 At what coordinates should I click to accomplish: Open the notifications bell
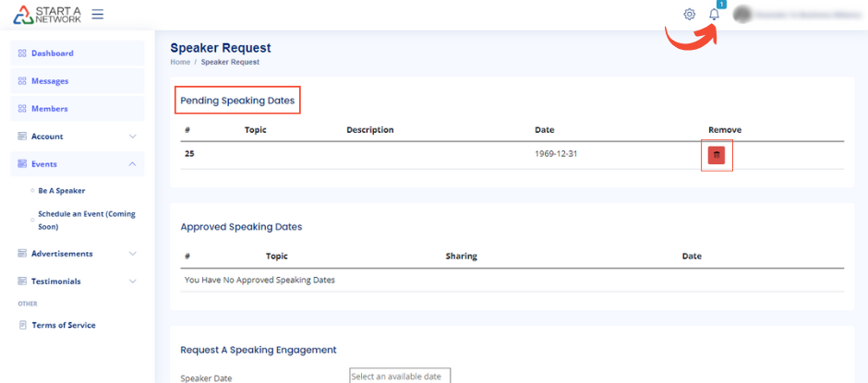714,15
